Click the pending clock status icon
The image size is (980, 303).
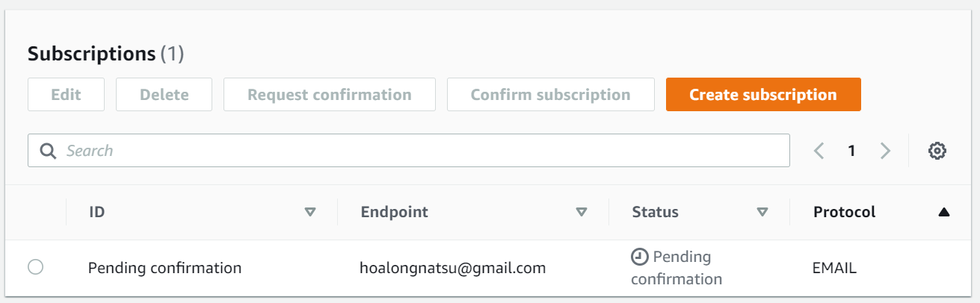(639, 257)
